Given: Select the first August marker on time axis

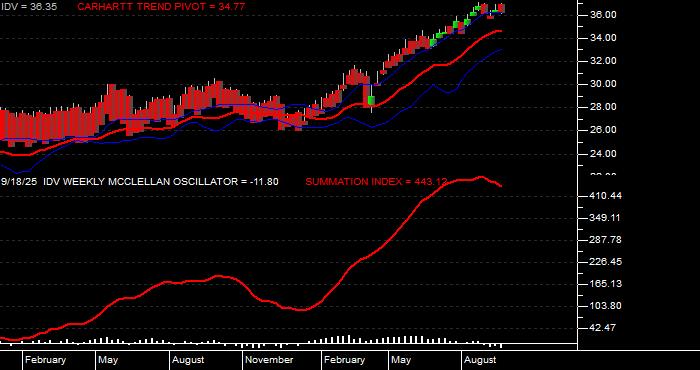Looking at the screenshot, I should pyautogui.click(x=188, y=360).
